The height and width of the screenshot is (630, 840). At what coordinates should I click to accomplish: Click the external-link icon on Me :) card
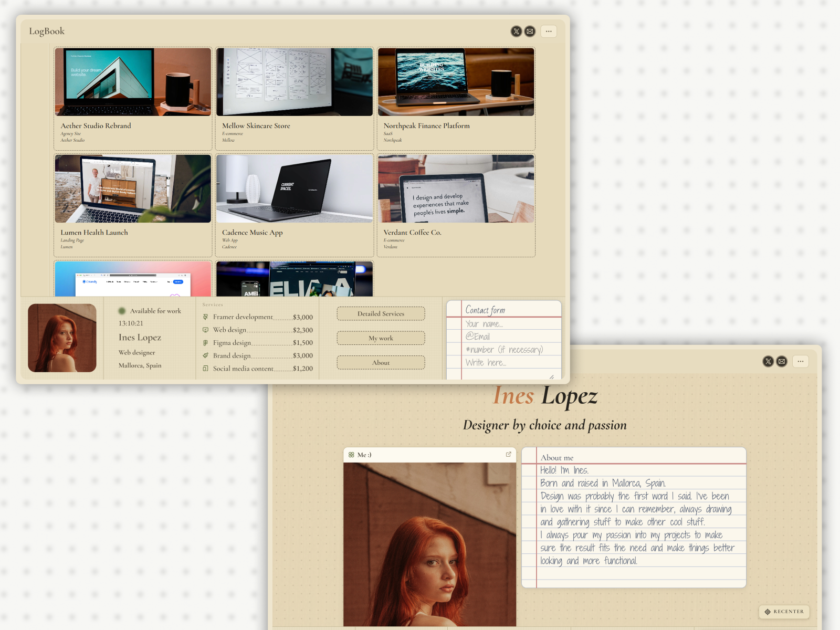(x=508, y=455)
